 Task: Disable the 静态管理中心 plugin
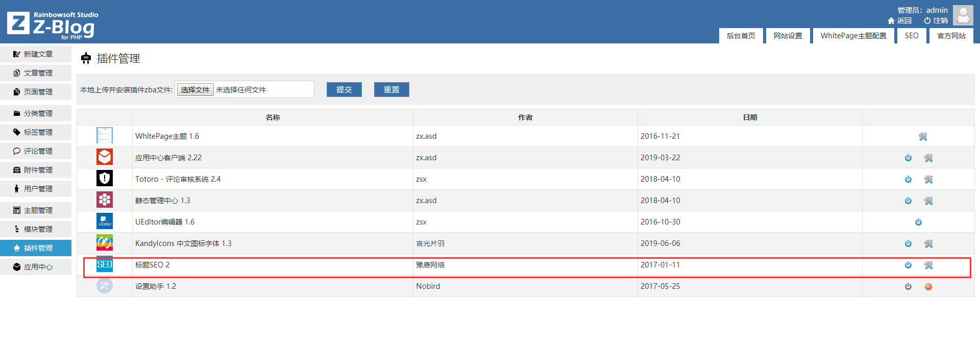908,201
